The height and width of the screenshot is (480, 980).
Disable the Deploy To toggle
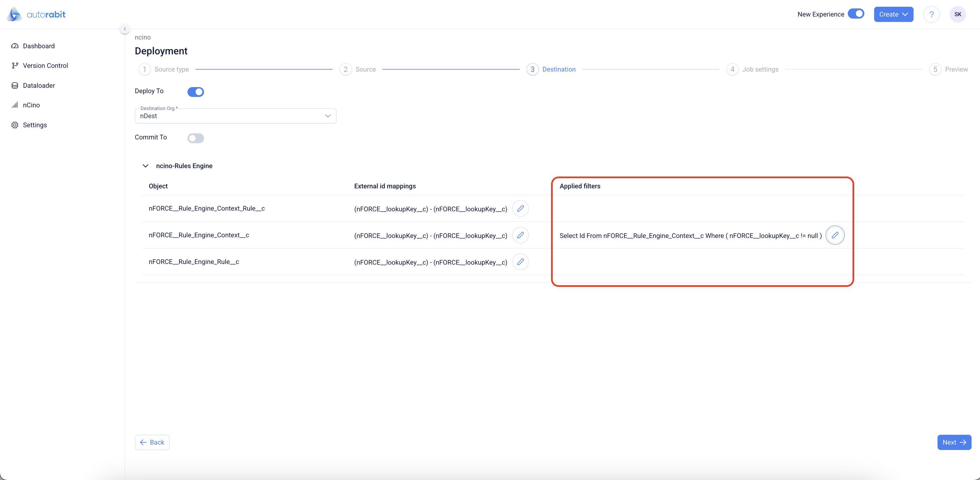(196, 92)
